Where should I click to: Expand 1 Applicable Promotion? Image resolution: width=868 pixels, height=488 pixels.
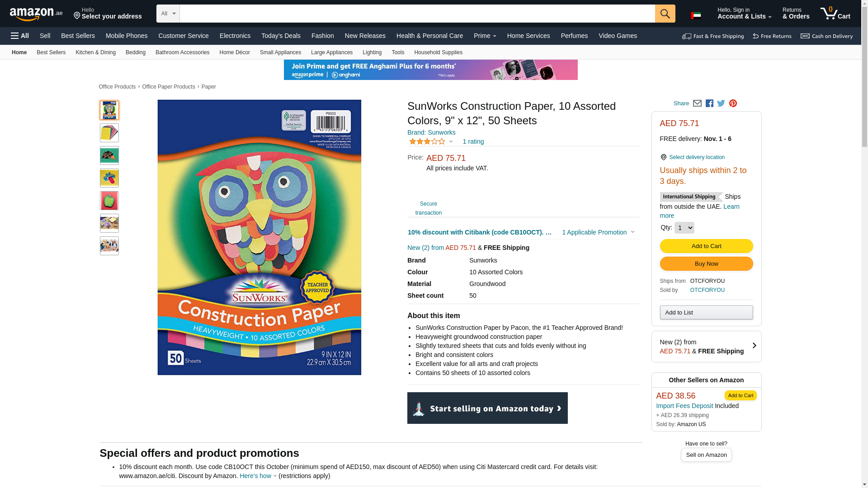coord(598,232)
